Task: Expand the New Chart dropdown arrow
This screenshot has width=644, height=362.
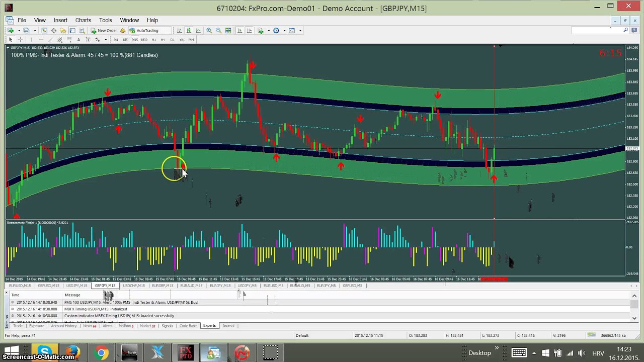Action: click(19, 31)
